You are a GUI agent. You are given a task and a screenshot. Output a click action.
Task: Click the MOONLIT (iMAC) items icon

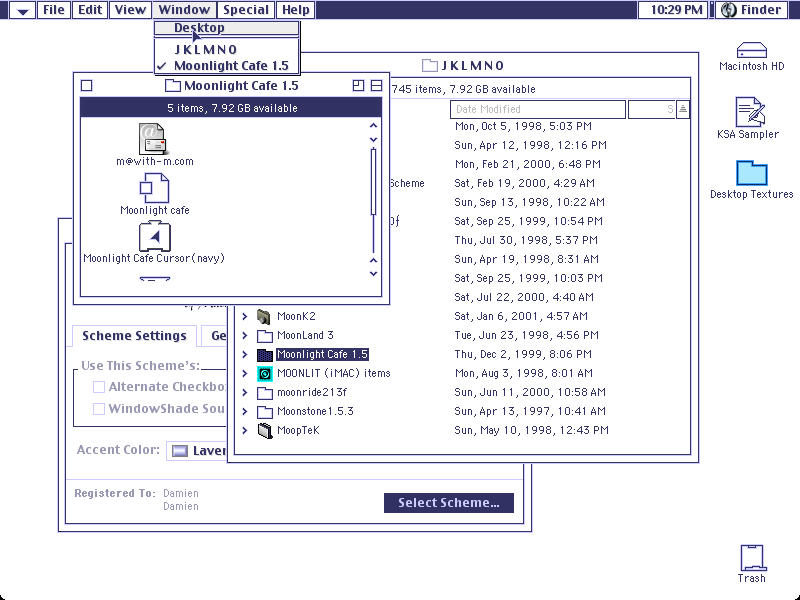pos(264,373)
